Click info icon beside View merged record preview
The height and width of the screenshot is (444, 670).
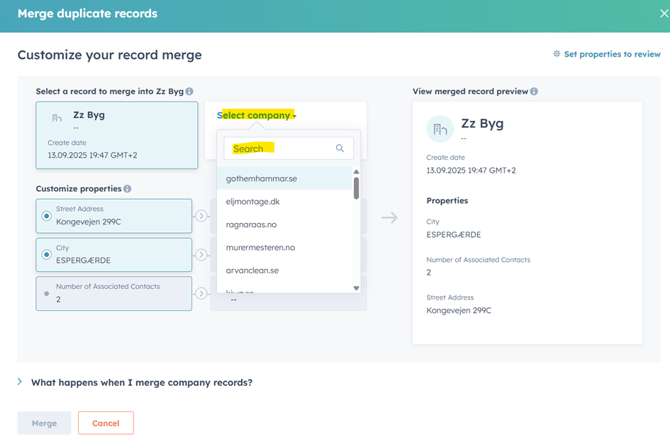(534, 92)
